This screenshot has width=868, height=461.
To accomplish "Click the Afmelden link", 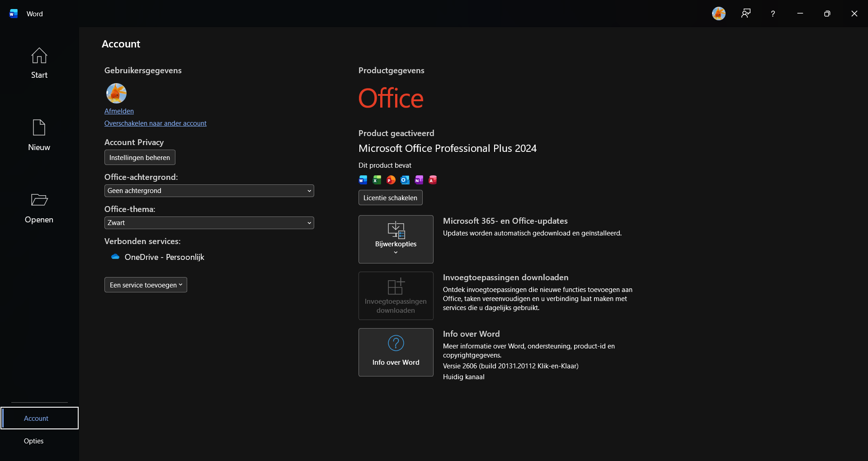I will [119, 111].
